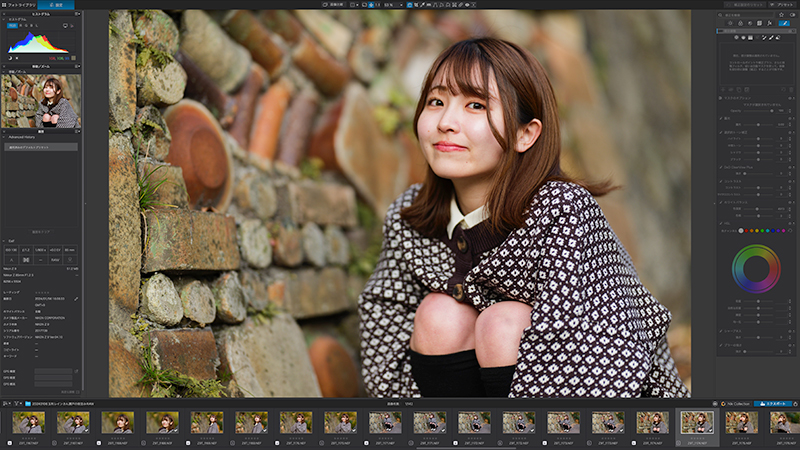The width and height of the screenshot is (800, 450).
Task: Toggle the HSL correction checkmark
Action: [721, 223]
